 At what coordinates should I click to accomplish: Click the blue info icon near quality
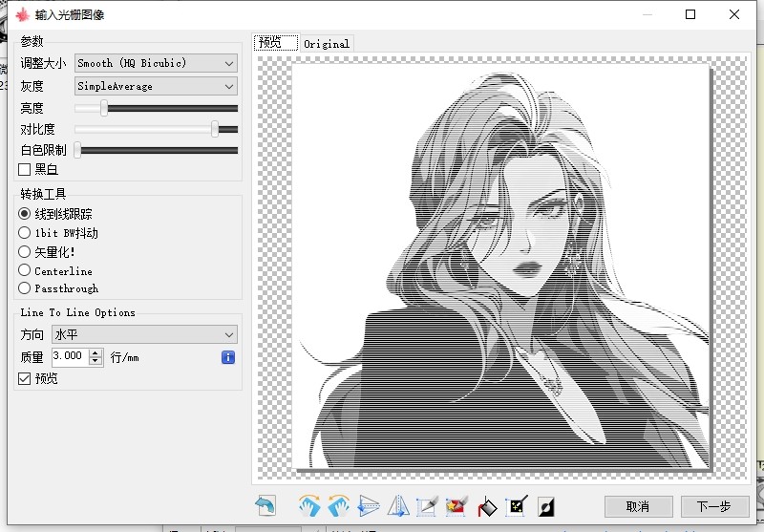(228, 357)
